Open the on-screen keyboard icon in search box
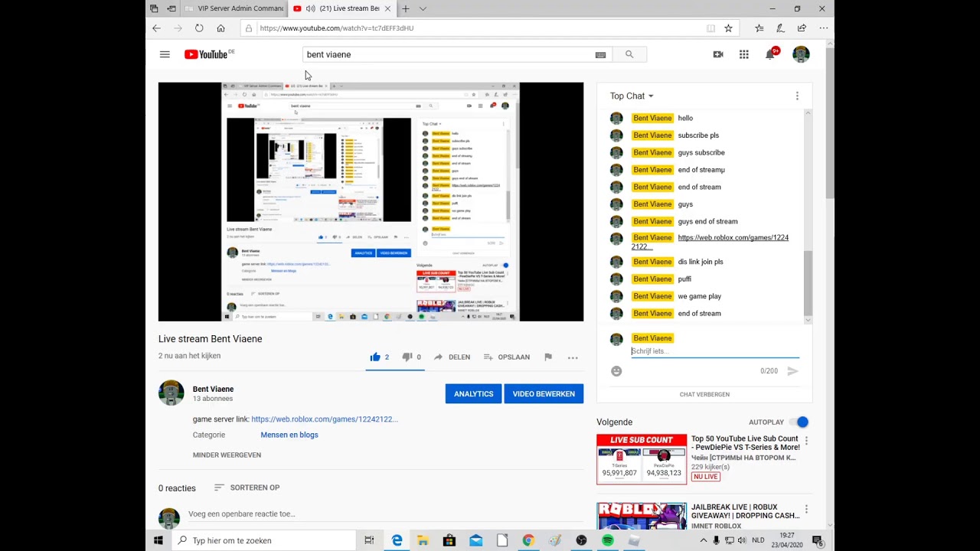Image resolution: width=980 pixels, height=551 pixels. click(600, 54)
